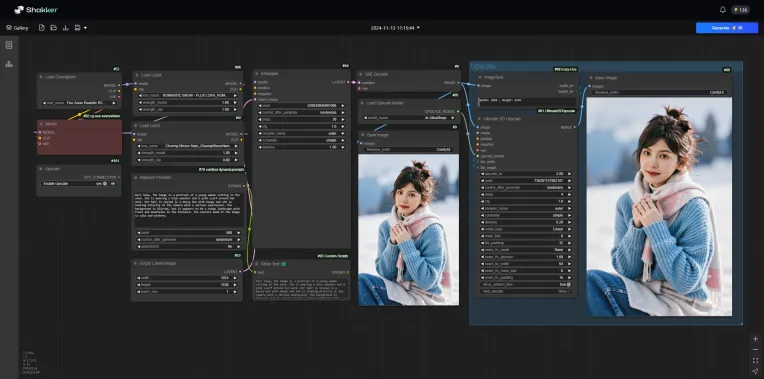Toggle tiled_decode in Ultimate SD Upscale
764x379 pixels.
click(x=568, y=291)
